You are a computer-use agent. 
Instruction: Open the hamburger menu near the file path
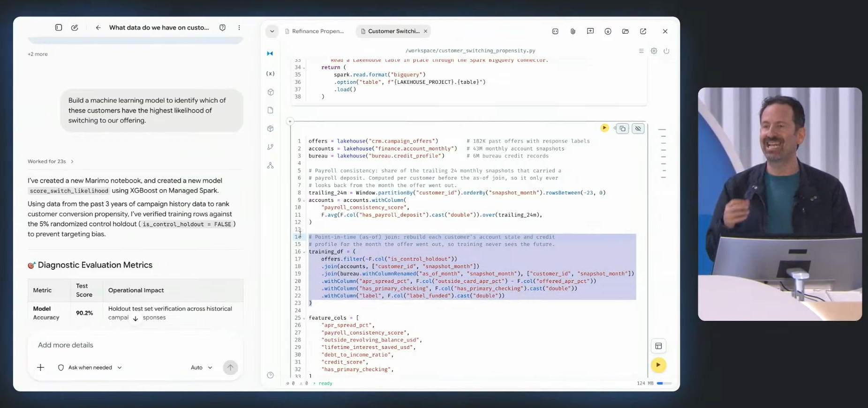coord(641,51)
